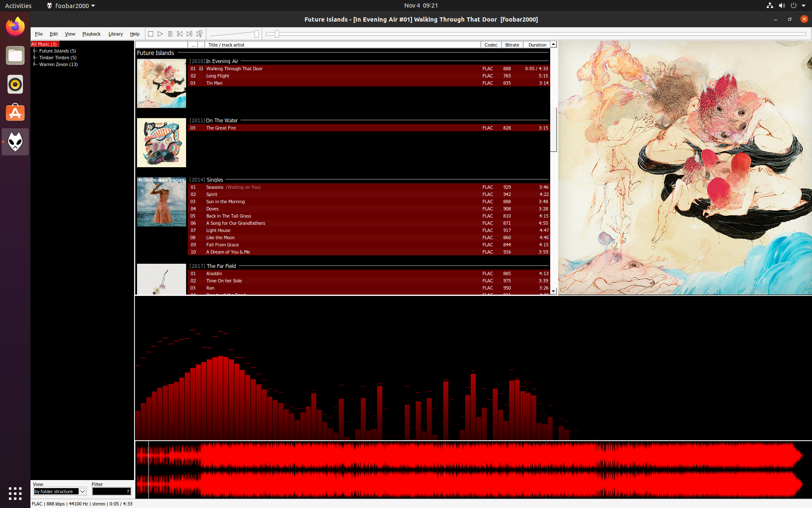Select track A Song for Our Grandfathers
Screen dimensions: 812x508
369,223
